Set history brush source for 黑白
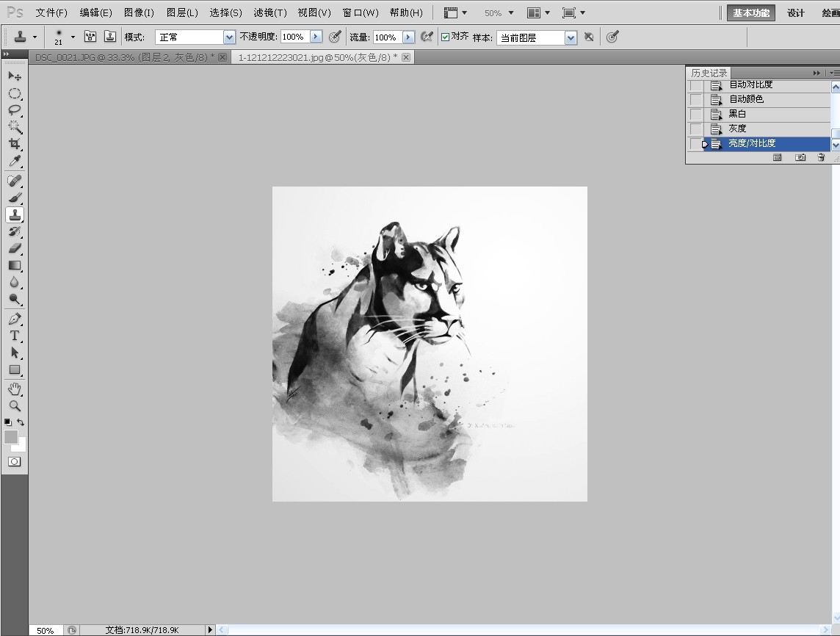This screenshot has height=636, width=840. (695, 114)
